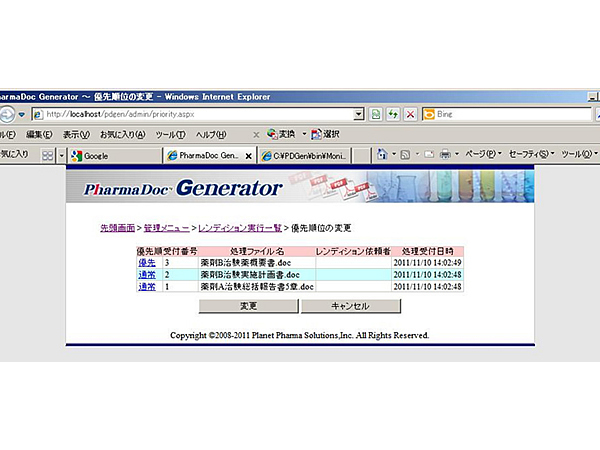Image resolution: width=600 pixels, height=450 pixels.
Task: Open the print options dropdown arrow
Action: tap(457, 154)
